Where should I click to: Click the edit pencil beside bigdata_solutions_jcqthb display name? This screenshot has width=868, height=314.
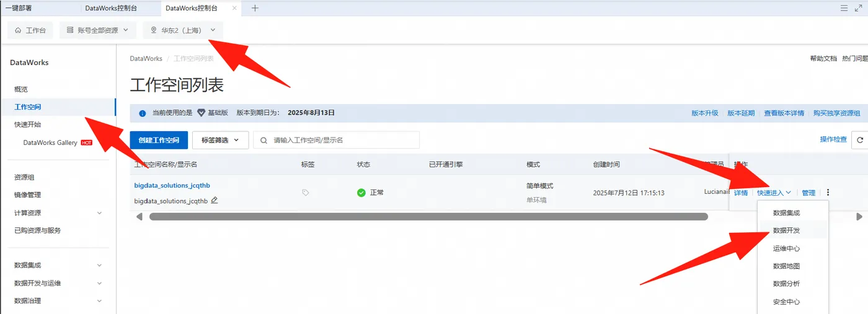215,200
